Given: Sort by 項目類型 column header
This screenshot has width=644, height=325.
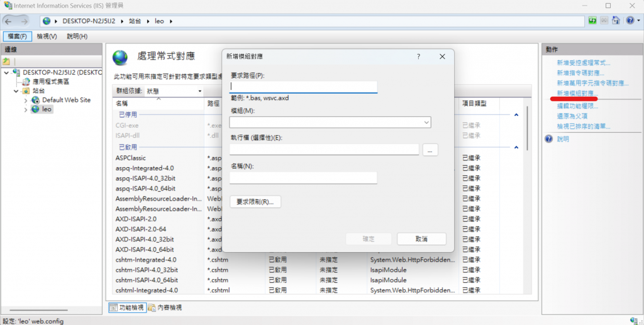Looking at the screenshot, I should coord(479,103).
